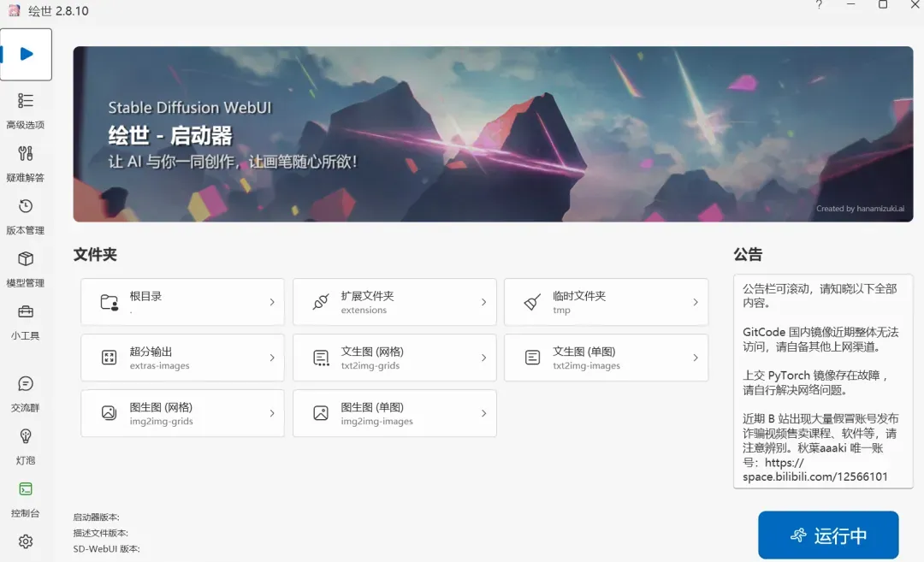Screen dimensions: 924x562
Task: Select 疑难解答 label in sidebar
Action: coord(26,177)
